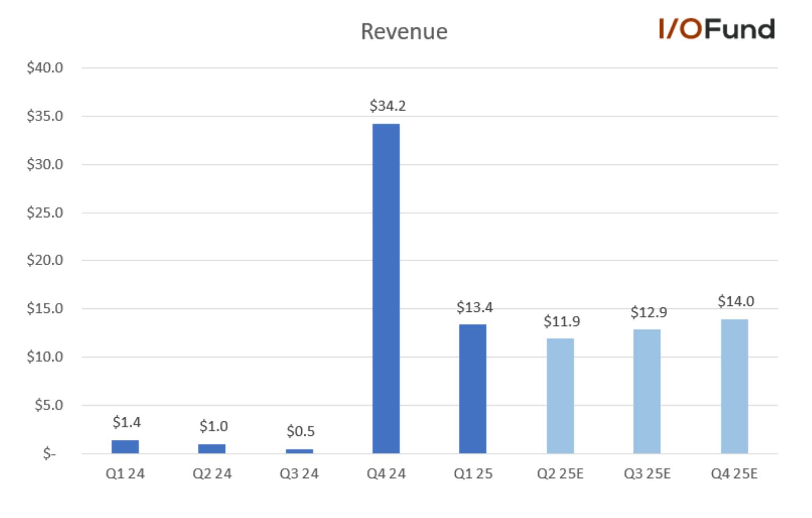Click the Q4 24 revenue bar
This screenshot has height=518, width=812.
(x=386, y=288)
